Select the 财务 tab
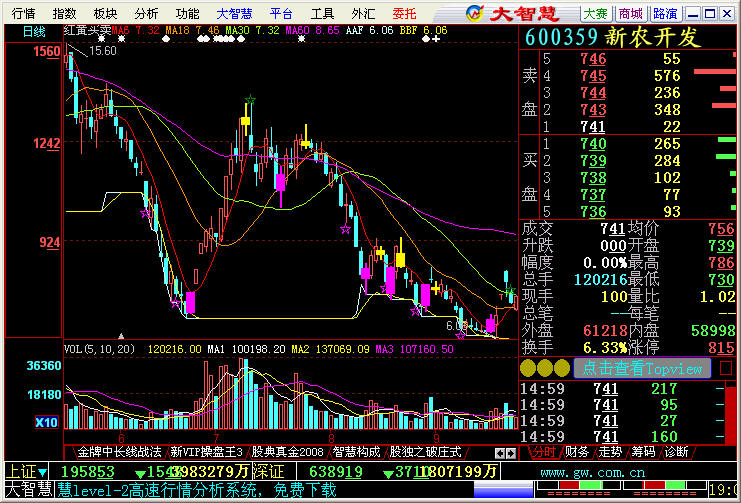 coord(577,452)
